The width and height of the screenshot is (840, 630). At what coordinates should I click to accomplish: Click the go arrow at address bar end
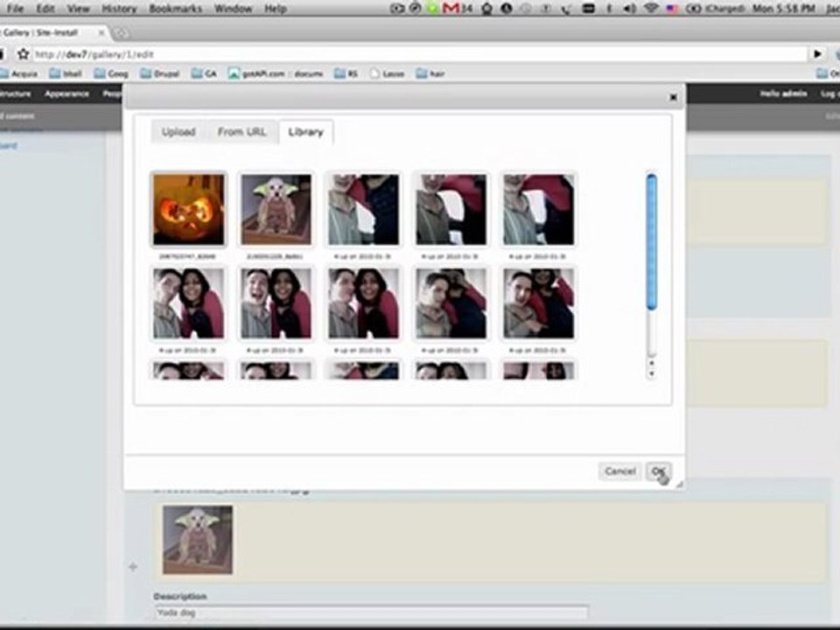coord(817,54)
